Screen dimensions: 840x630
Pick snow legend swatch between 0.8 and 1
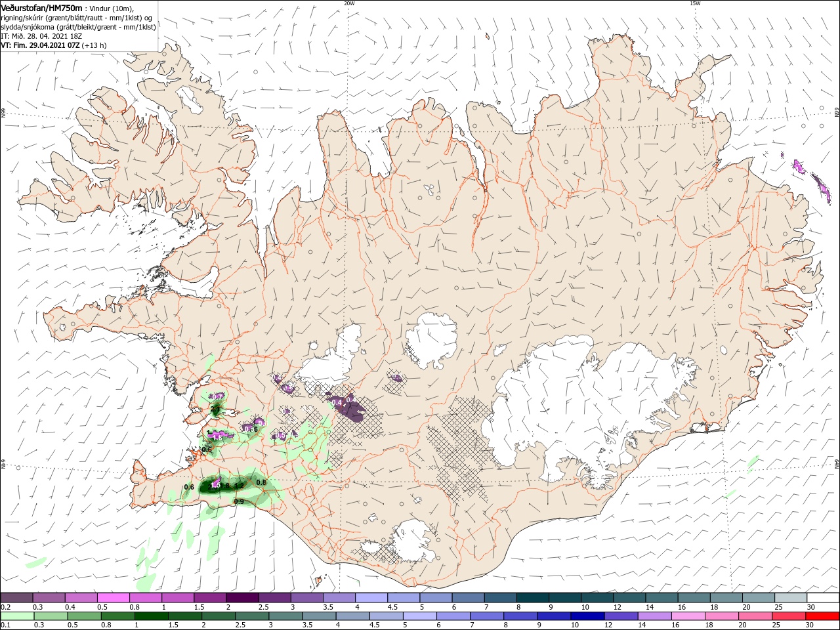click(x=146, y=598)
